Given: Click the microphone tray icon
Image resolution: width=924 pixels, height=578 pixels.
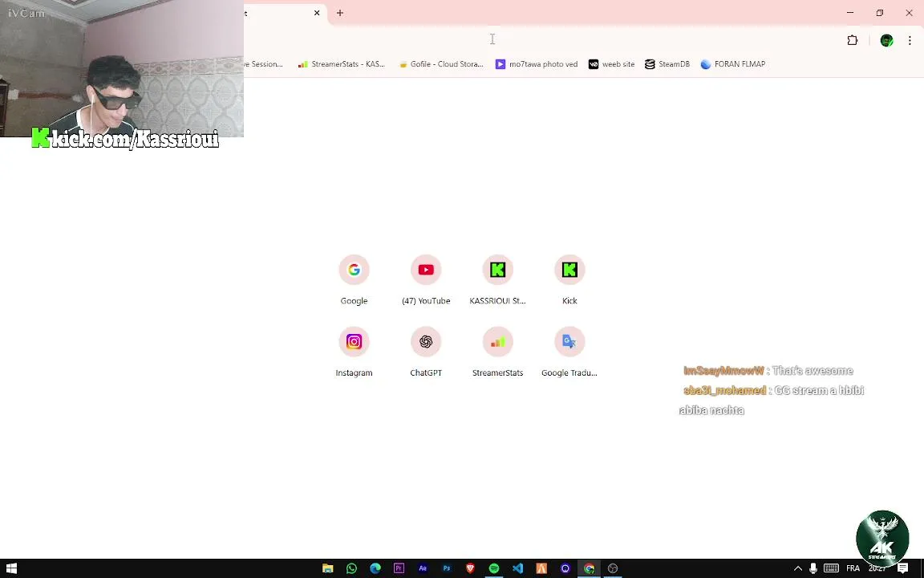Looking at the screenshot, I should (x=813, y=568).
